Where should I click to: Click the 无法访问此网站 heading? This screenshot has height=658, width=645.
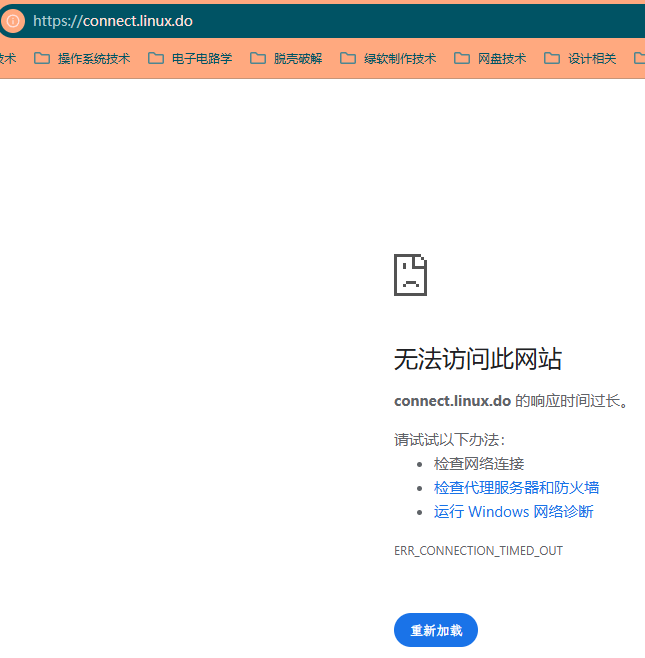click(x=478, y=359)
